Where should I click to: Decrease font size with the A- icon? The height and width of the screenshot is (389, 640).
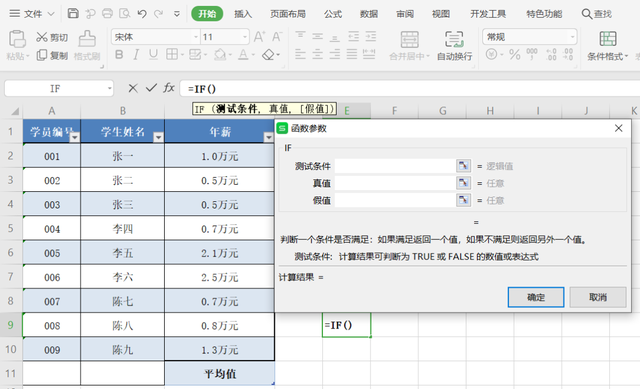(277, 37)
